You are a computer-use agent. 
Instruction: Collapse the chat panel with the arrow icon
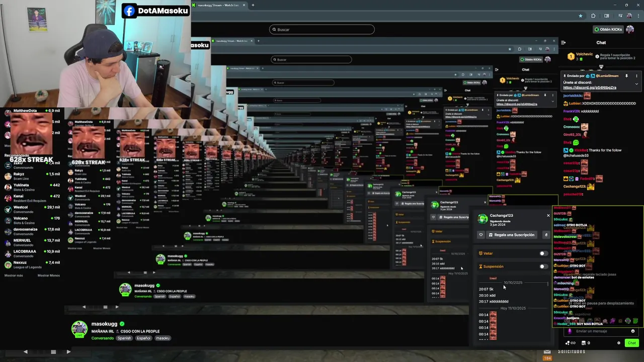(x=563, y=43)
